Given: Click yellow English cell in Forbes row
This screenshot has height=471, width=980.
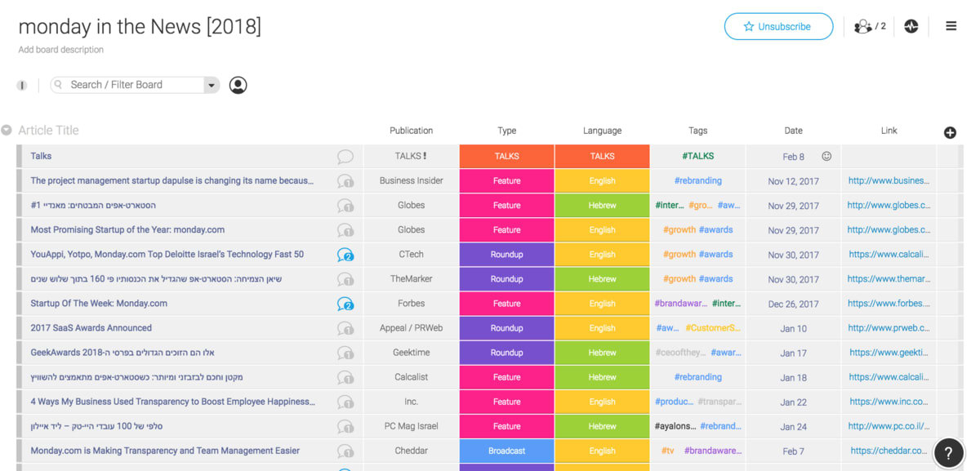Looking at the screenshot, I should point(602,304).
